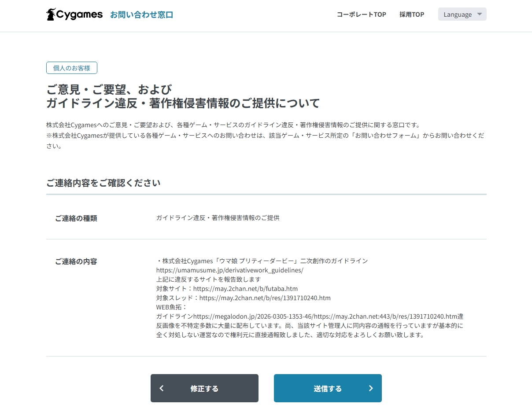Click the Language dropdown arrow icon
The image size is (532, 408).
(480, 15)
